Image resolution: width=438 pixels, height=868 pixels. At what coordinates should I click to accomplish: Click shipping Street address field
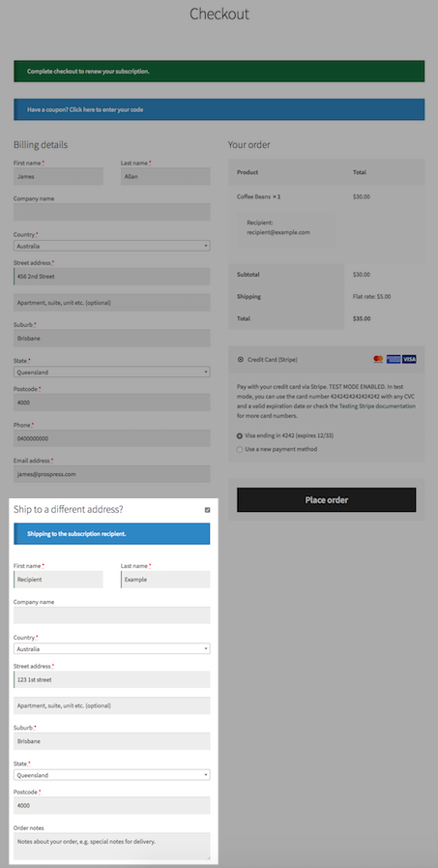[x=112, y=679]
